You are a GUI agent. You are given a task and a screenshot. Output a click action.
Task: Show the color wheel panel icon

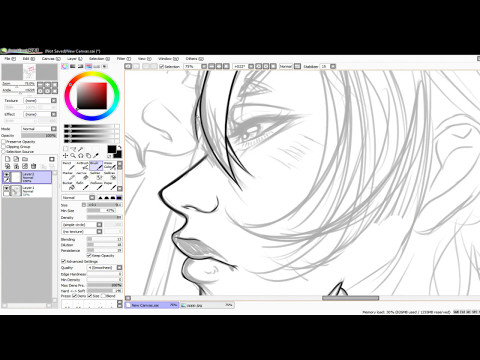[x=65, y=66]
